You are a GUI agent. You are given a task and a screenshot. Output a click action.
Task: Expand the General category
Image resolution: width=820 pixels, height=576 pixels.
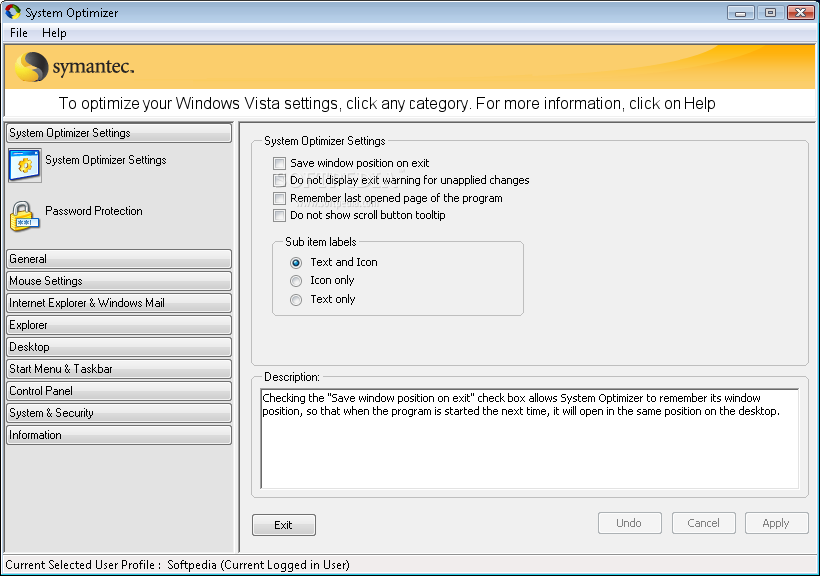pyautogui.click(x=119, y=259)
